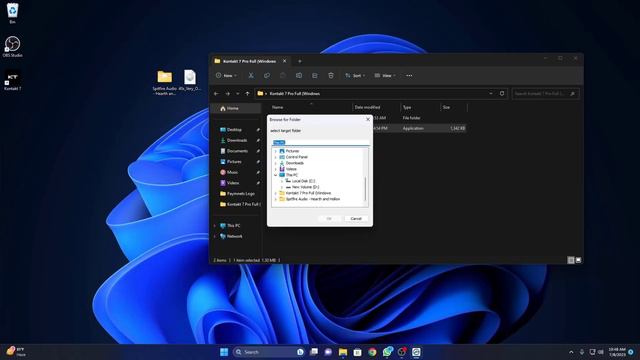Select OBS Studio desktop shortcut

(x=13, y=46)
